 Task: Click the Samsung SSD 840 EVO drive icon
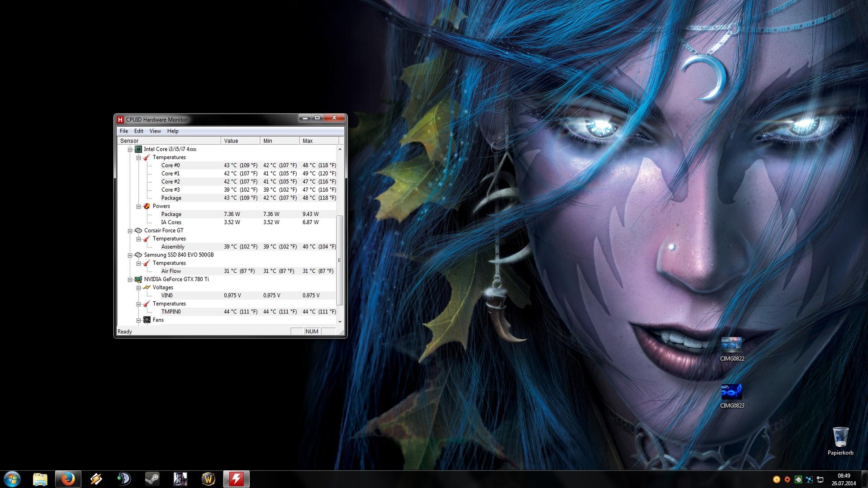[x=138, y=255]
